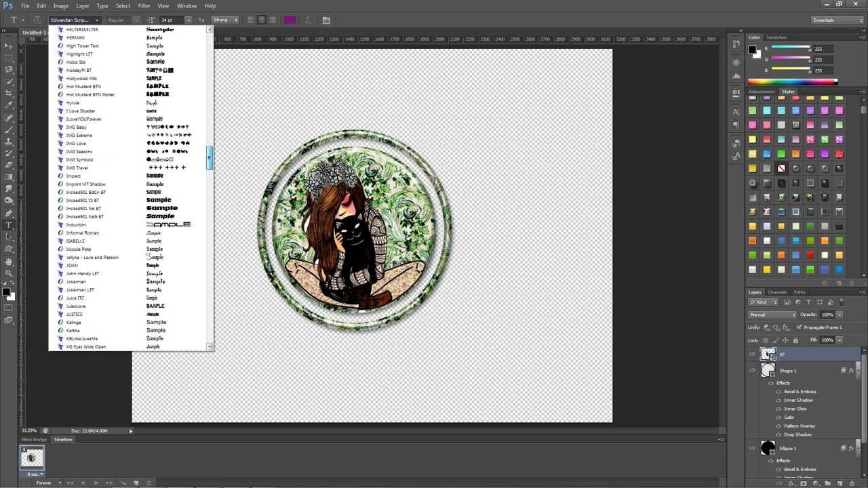Select the Hand tool
Viewport: 868px width, 488px height.
[x=9, y=261]
